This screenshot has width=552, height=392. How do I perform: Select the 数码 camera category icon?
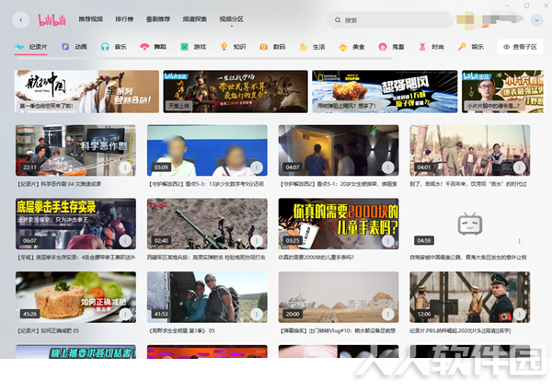click(263, 47)
